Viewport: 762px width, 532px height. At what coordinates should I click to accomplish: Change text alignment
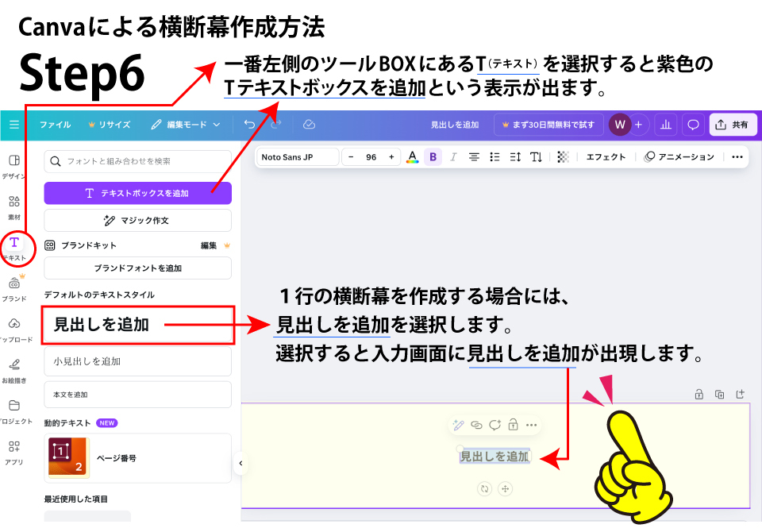(474, 157)
